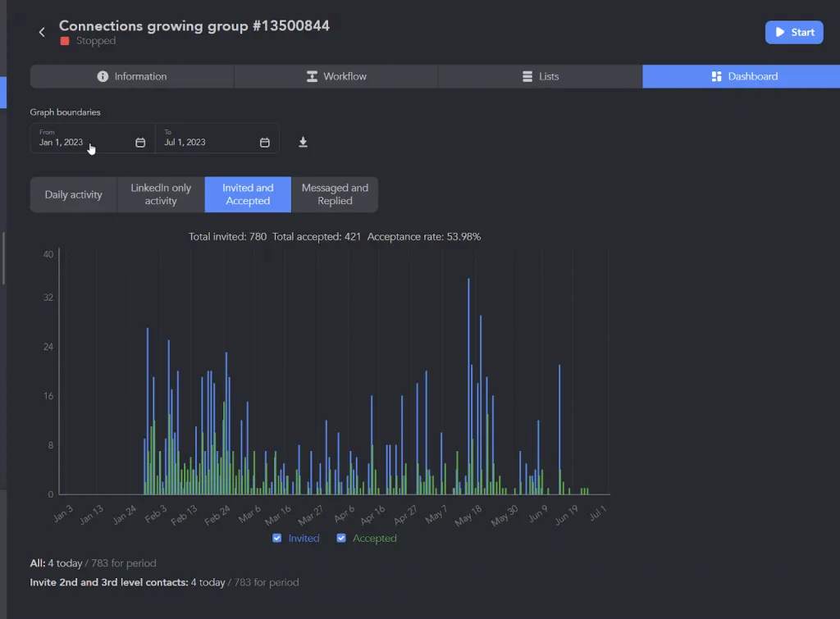Click the Invited legend label
Image resolution: width=840 pixels, height=619 pixels.
304,538
